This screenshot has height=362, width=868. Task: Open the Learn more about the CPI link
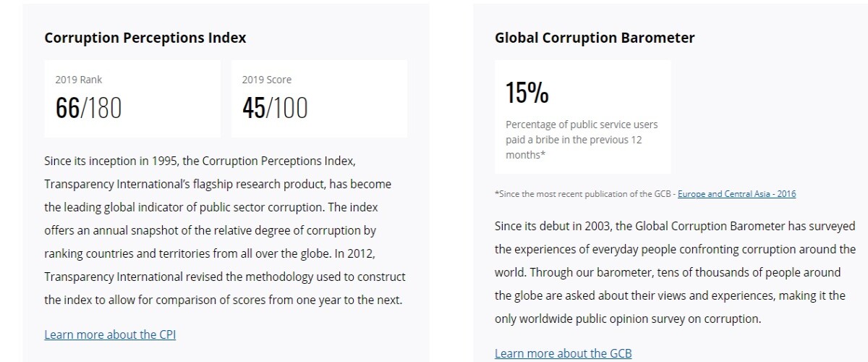click(x=110, y=334)
